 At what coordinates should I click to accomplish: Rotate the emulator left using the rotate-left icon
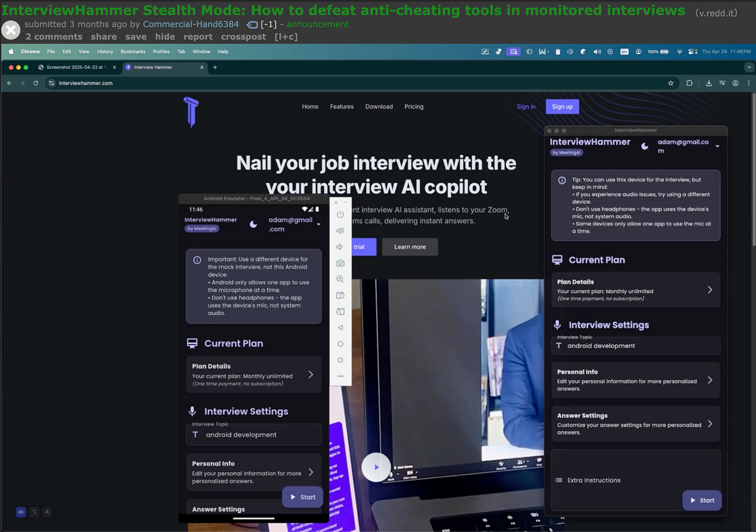[340, 295]
